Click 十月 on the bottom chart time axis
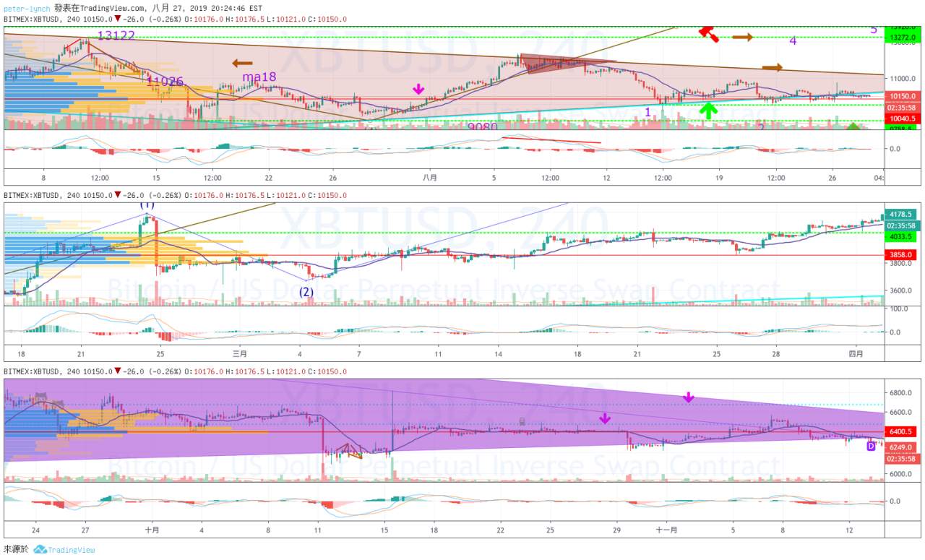 tap(152, 530)
